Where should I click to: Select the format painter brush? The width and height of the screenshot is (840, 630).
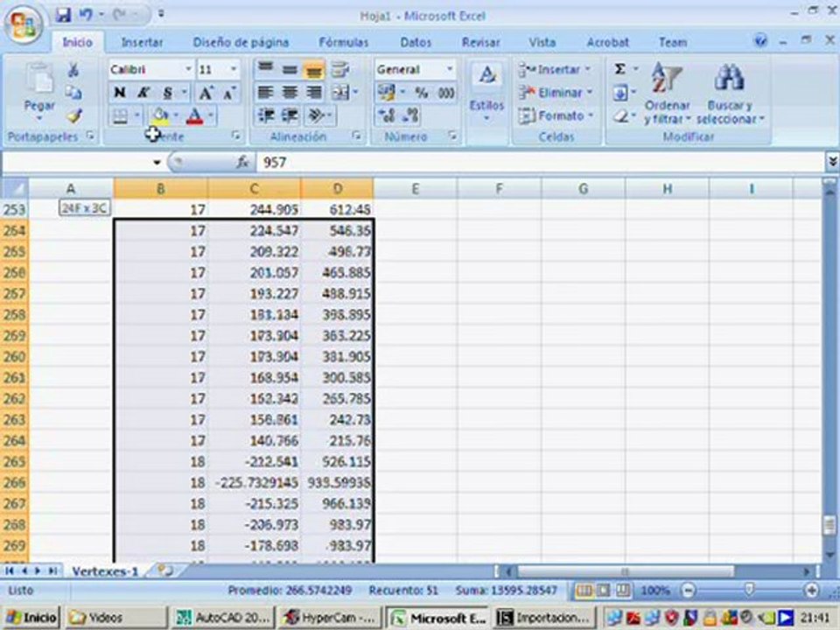(73, 115)
